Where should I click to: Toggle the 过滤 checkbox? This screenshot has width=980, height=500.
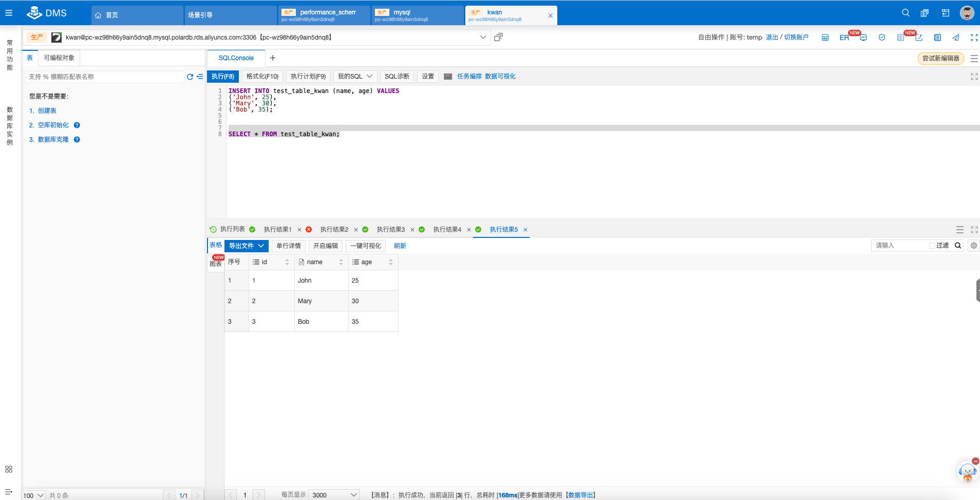click(932, 246)
